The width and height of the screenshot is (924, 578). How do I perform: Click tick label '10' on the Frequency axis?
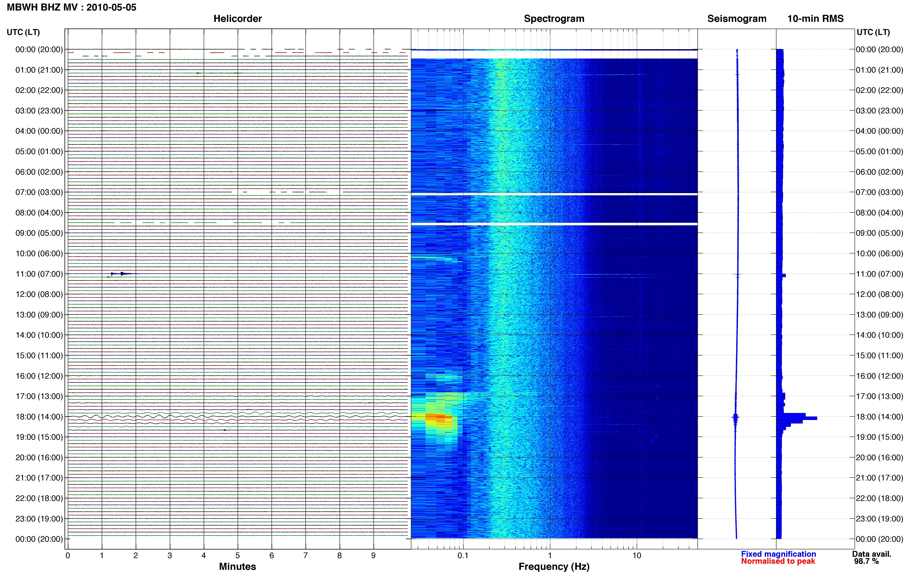[636, 556]
